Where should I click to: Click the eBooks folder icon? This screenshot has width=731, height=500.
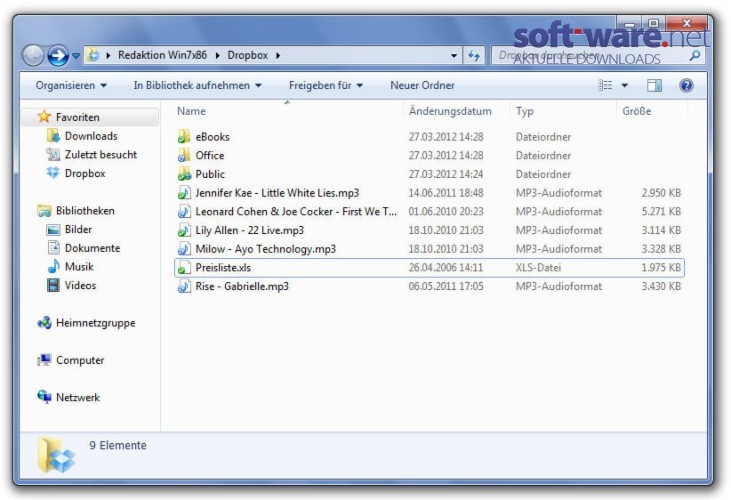pyautogui.click(x=184, y=137)
